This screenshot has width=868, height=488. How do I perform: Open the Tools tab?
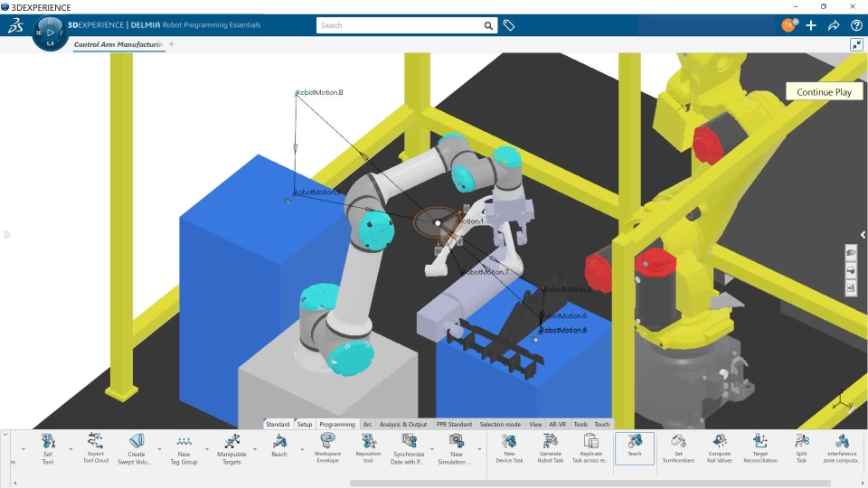(x=580, y=425)
